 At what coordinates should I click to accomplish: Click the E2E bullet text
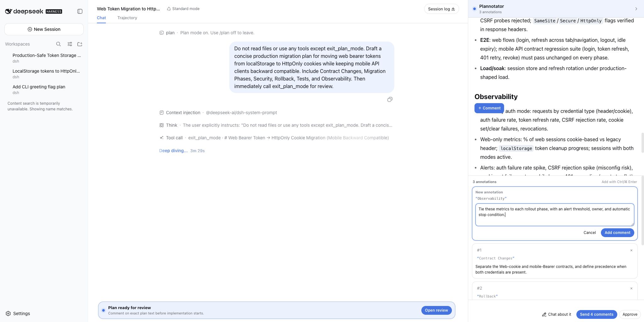[x=555, y=49]
